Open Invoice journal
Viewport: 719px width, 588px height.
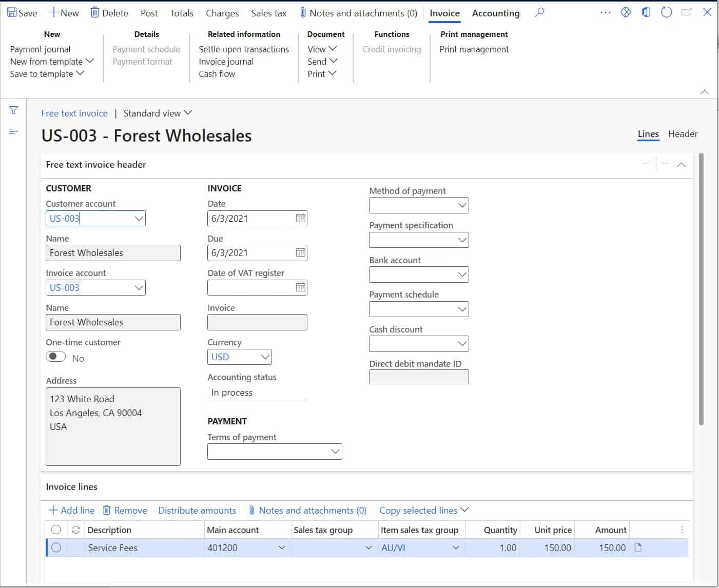click(226, 61)
